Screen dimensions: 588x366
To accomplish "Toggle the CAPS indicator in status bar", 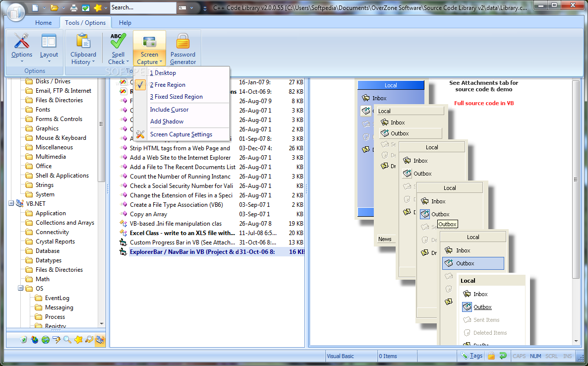I will [519, 356].
